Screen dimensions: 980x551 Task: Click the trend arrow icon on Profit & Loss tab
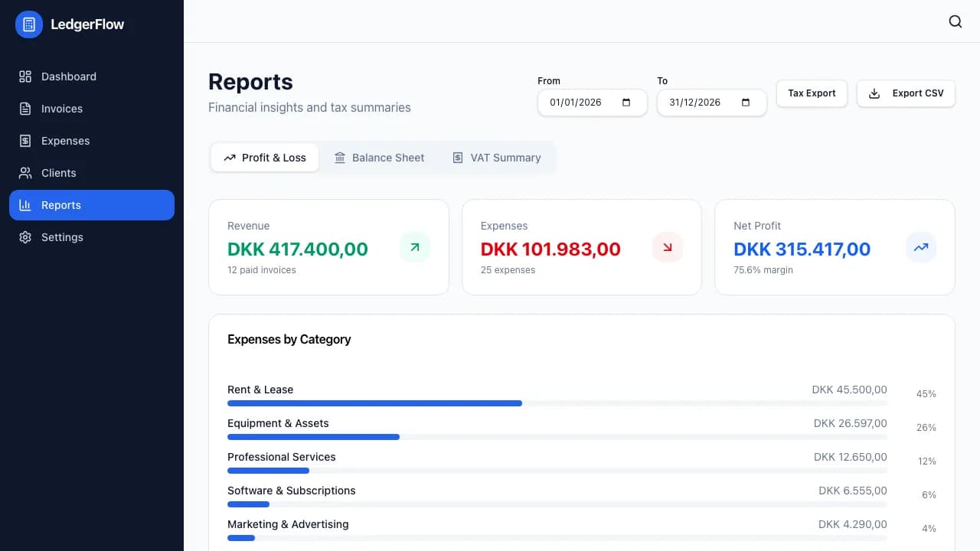[x=230, y=158]
